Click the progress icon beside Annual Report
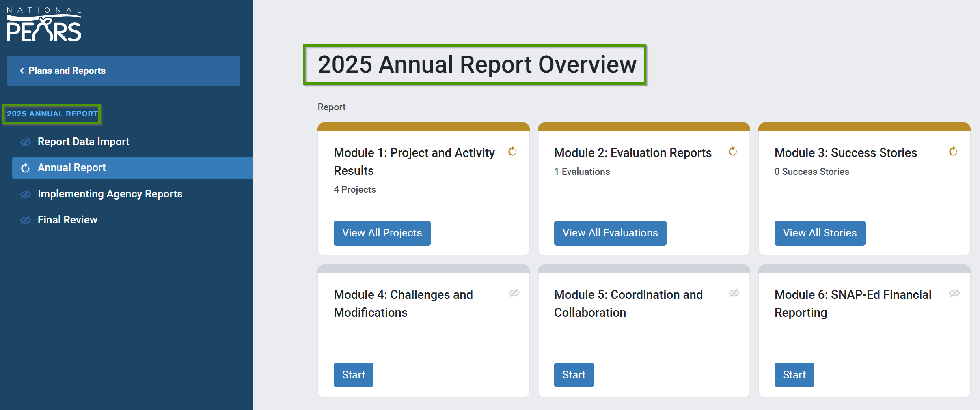The height and width of the screenshot is (410, 980). tap(26, 168)
